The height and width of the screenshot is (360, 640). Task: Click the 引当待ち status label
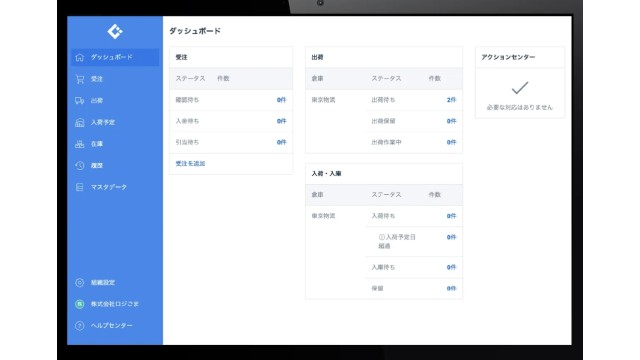(187, 142)
